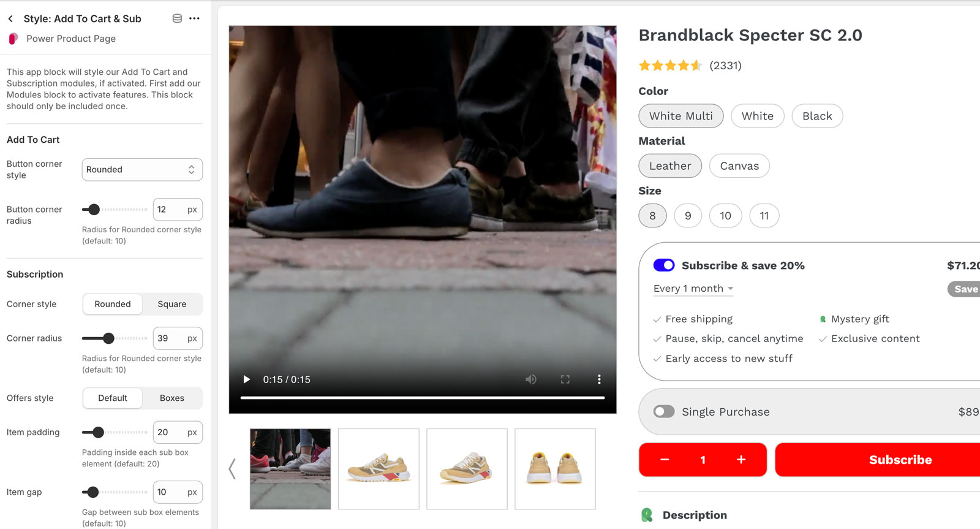
Task: Select Default offers style
Action: 113,398
